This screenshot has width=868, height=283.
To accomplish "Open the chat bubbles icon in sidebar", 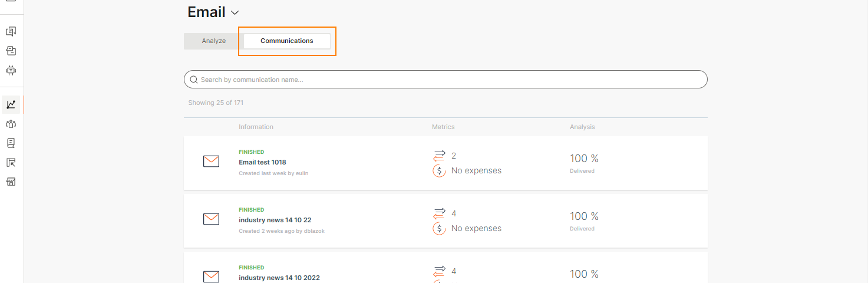I will tap(11, 32).
